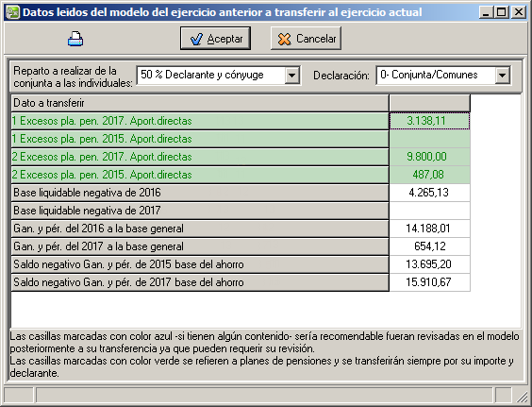This screenshot has height=407, width=532.
Task: Click the 9.800,00 value cell
Action: 429,157
